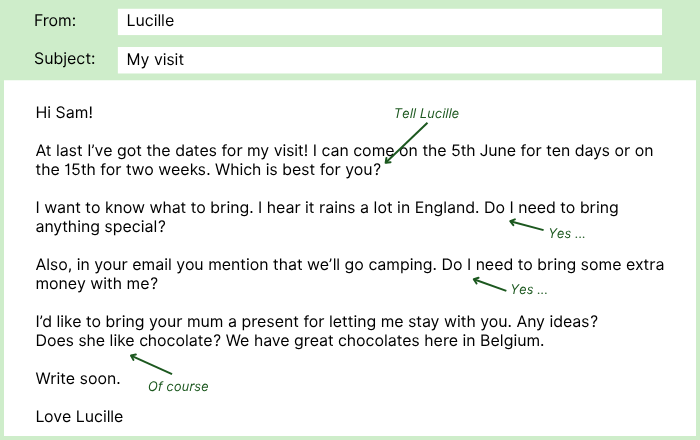Click the 'Subject:' label
The width and height of the screenshot is (700, 440).
(x=64, y=59)
